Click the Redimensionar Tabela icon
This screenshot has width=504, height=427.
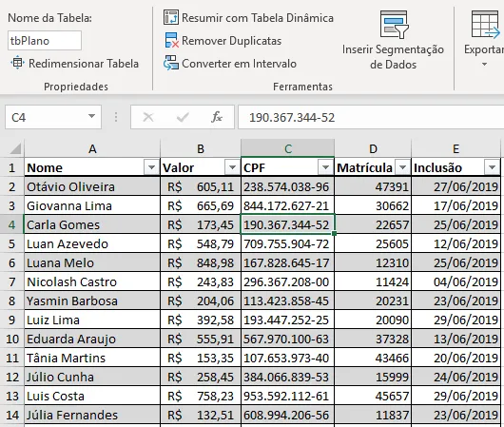point(17,63)
